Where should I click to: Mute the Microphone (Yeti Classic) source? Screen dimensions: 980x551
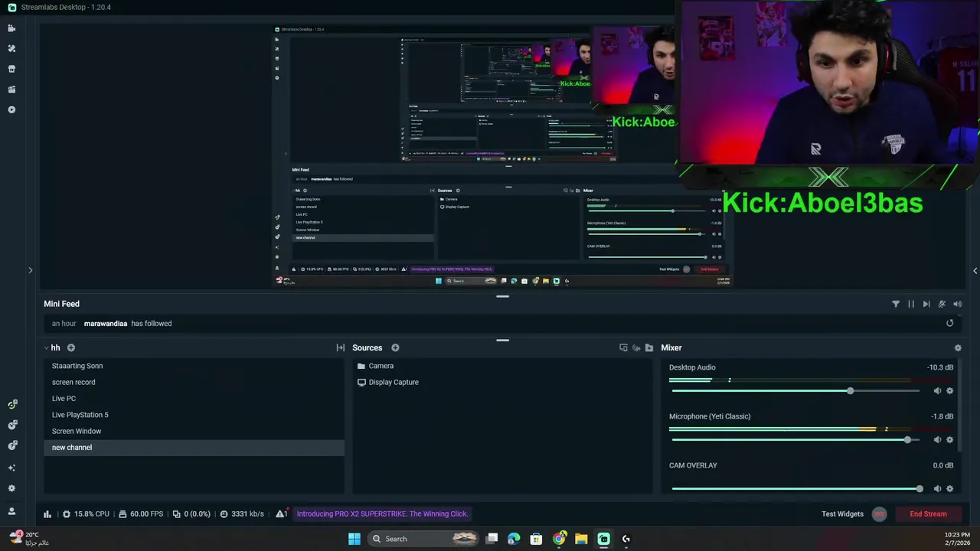(x=937, y=440)
